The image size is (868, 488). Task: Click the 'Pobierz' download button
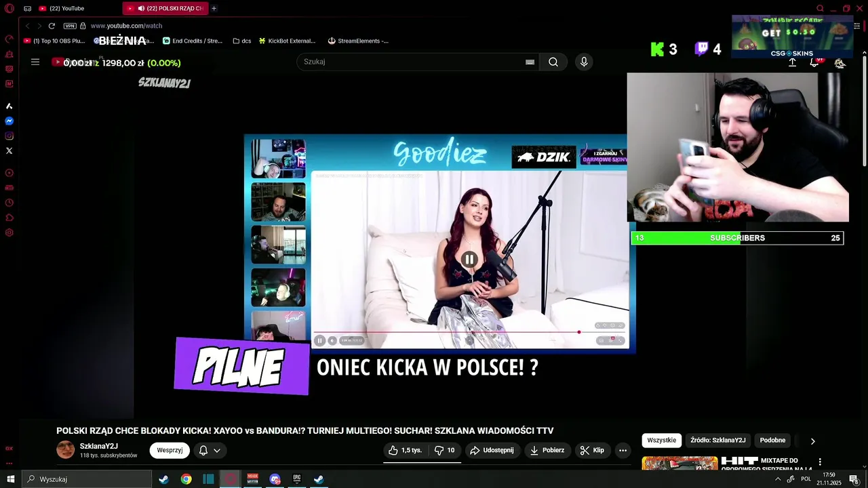(547, 450)
